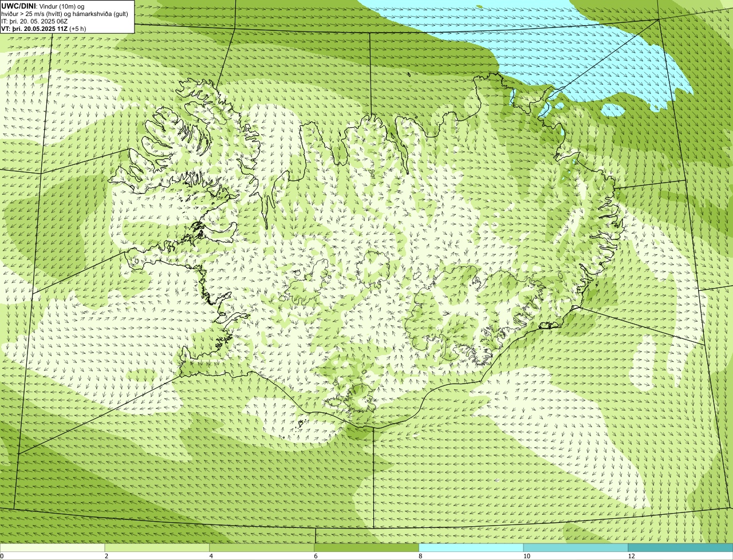Click the colorbar tick label "8"
Image resolution: width=733 pixels, height=560 pixels.
[421, 556]
